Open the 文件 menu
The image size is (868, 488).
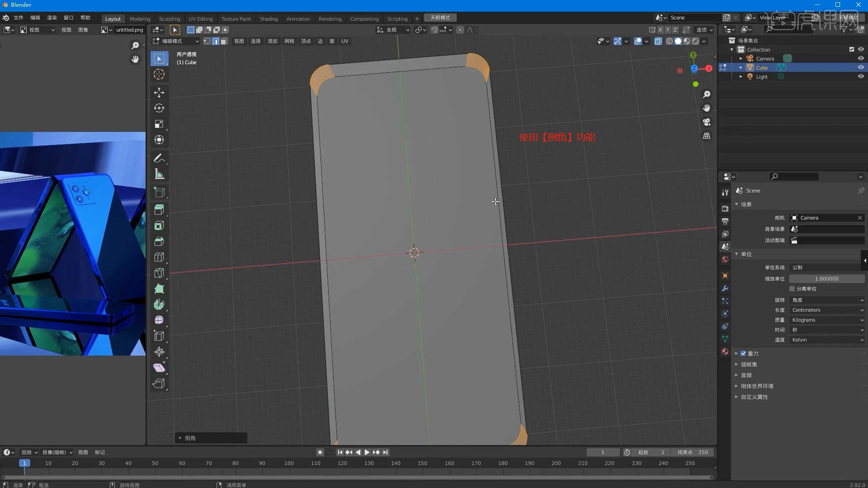19,18
